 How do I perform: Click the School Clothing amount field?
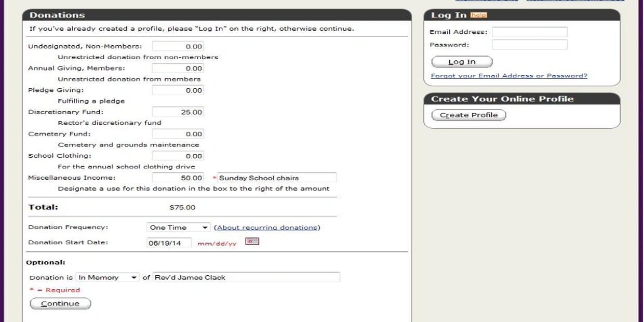click(x=178, y=156)
